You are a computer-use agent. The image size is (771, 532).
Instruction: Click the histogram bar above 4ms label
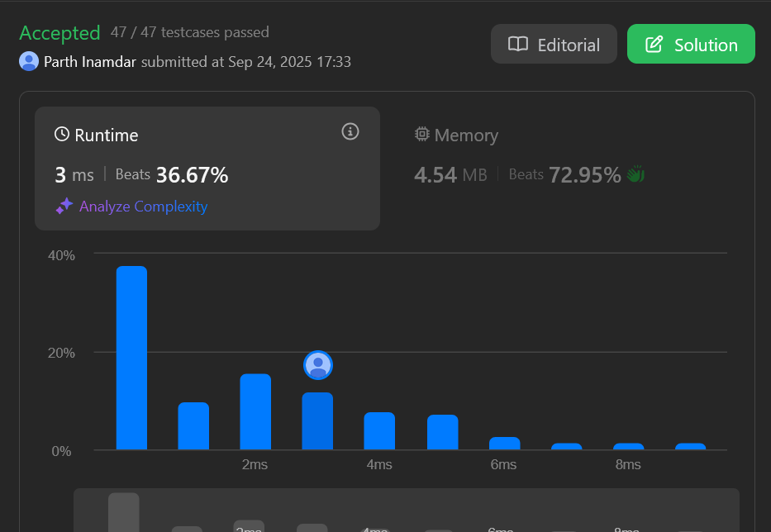pos(379,430)
